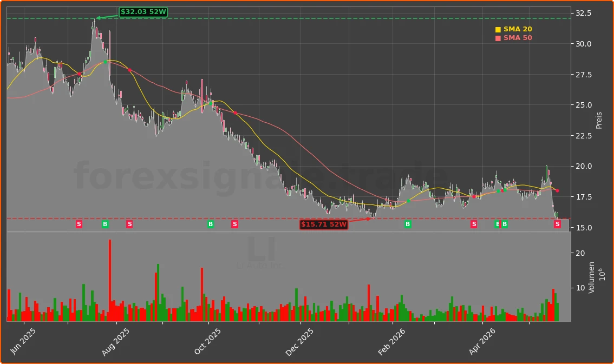Click the B buy marker in February 2026
Viewport: 614px width, 364px height.
click(408, 224)
